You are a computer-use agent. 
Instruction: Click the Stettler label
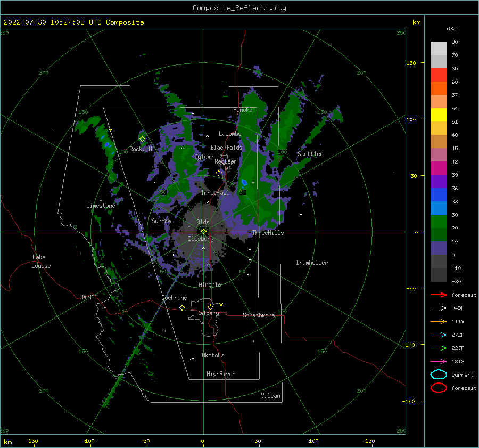click(x=310, y=154)
